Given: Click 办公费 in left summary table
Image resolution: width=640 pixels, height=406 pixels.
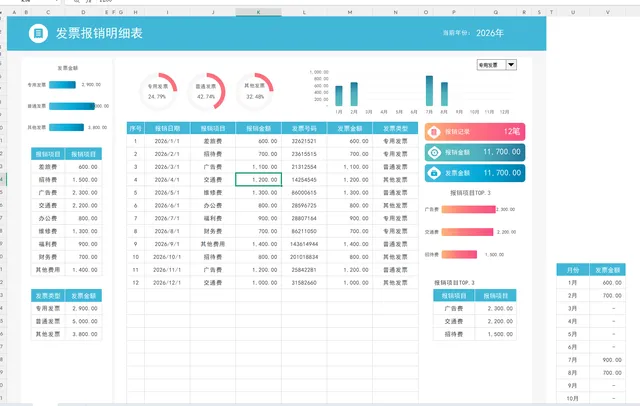Looking at the screenshot, I should click(x=48, y=218).
